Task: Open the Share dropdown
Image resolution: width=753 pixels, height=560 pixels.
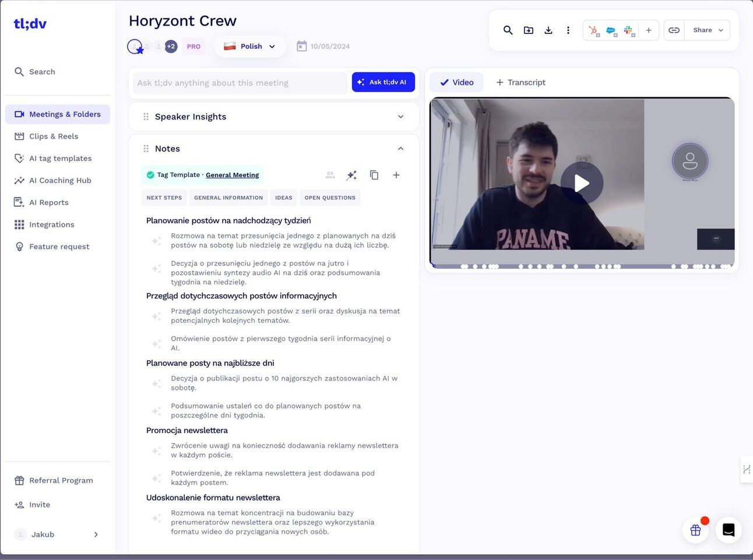Action: tap(708, 30)
